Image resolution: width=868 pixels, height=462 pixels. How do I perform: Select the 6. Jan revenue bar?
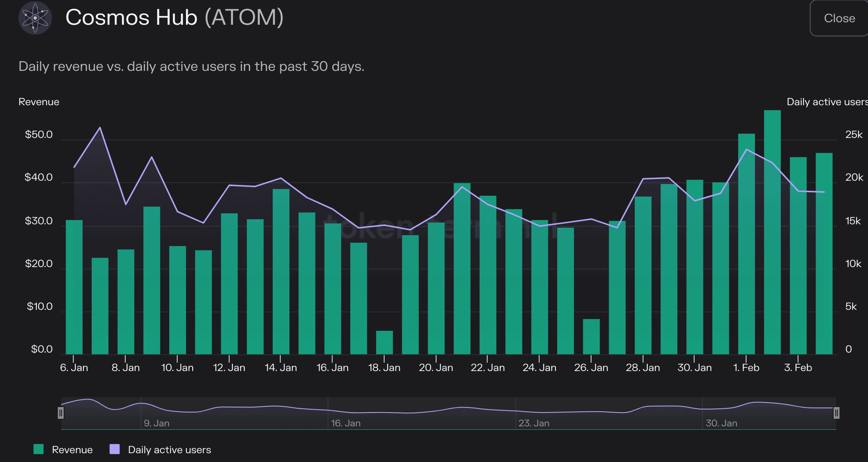point(74,287)
